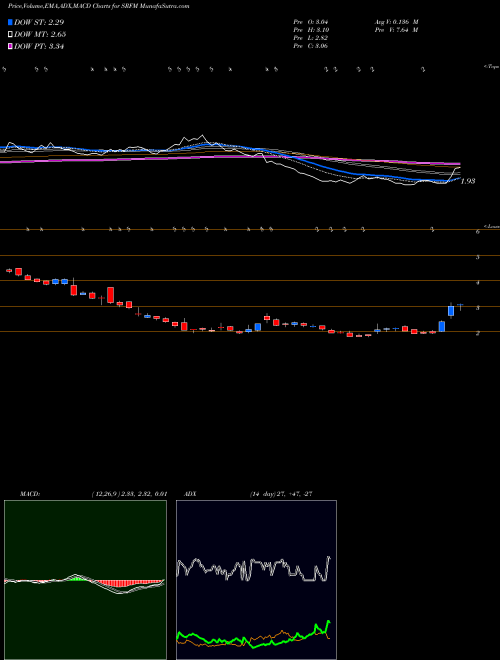Click the 1.93 EMA end label

click(x=468, y=181)
